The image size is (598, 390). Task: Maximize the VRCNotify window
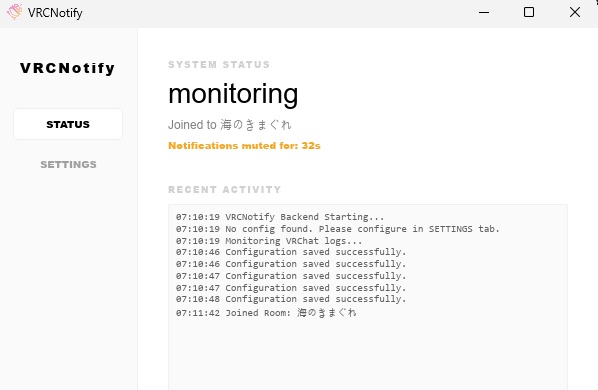[529, 12]
